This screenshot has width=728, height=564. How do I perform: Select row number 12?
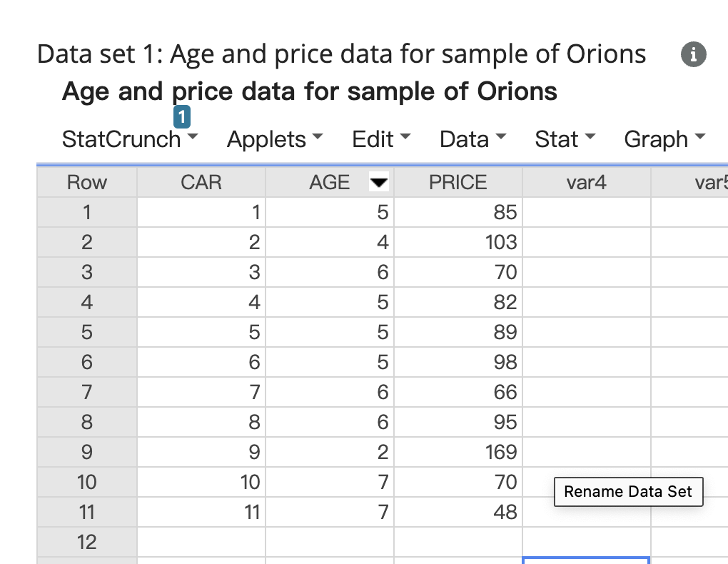(87, 542)
